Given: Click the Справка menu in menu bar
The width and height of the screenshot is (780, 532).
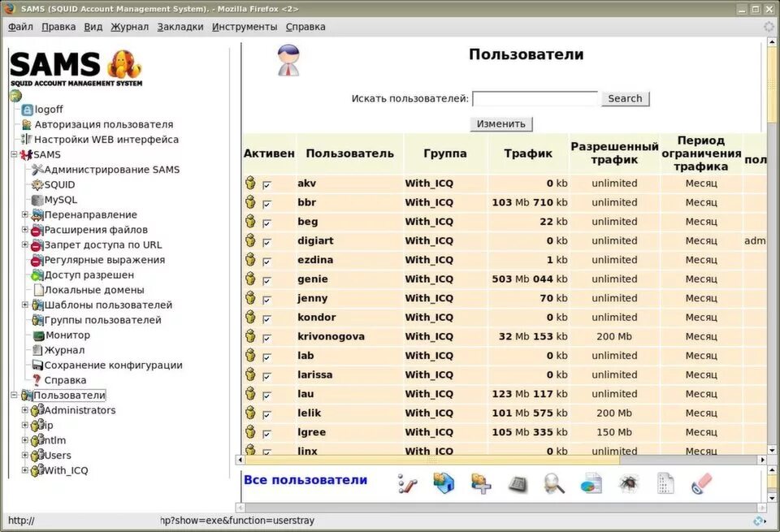Looking at the screenshot, I should click(x=305, y=27).
